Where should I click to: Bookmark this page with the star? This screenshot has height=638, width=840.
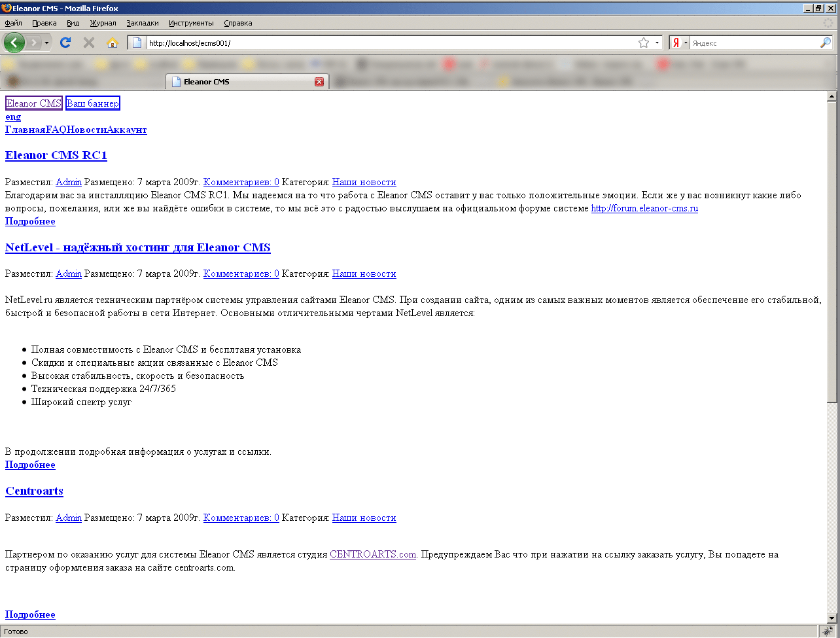pyautogui.click(x=644, y=43)
